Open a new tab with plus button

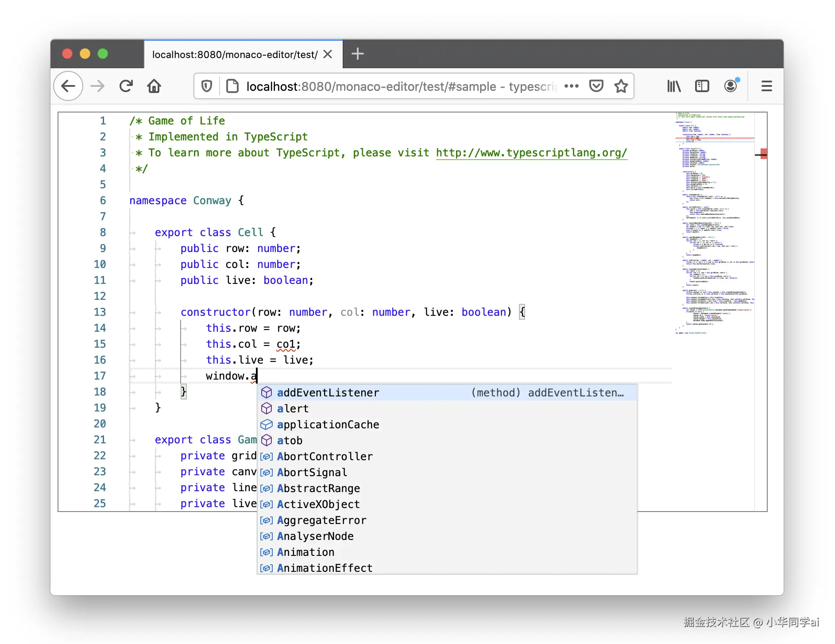(357, 54)
